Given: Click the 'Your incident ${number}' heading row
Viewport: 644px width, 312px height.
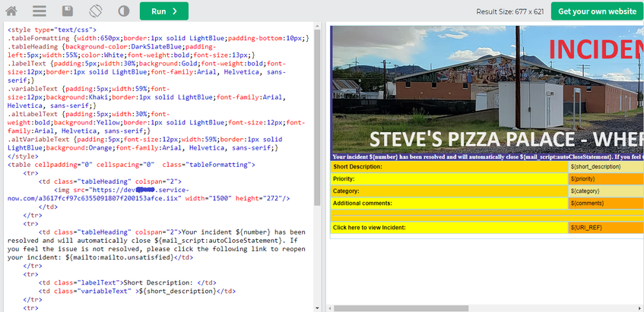Looking at the screenshot, I should (487, 156).
